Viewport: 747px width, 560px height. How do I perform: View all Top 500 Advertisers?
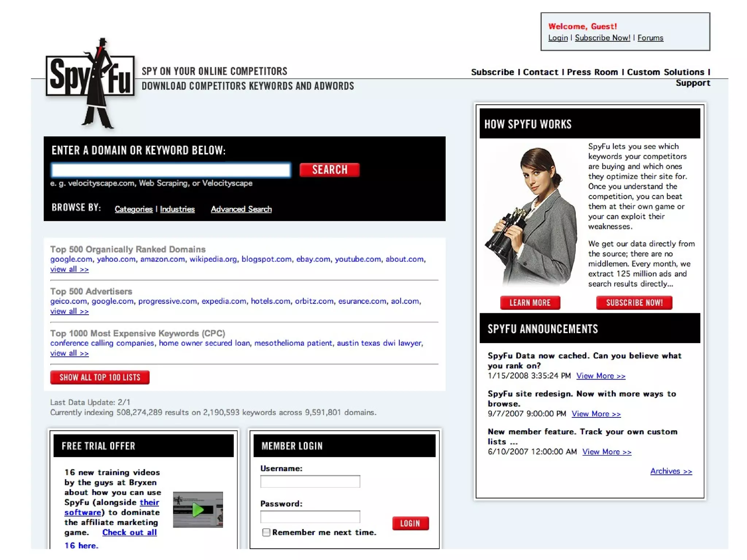click(x=69, y=311)
